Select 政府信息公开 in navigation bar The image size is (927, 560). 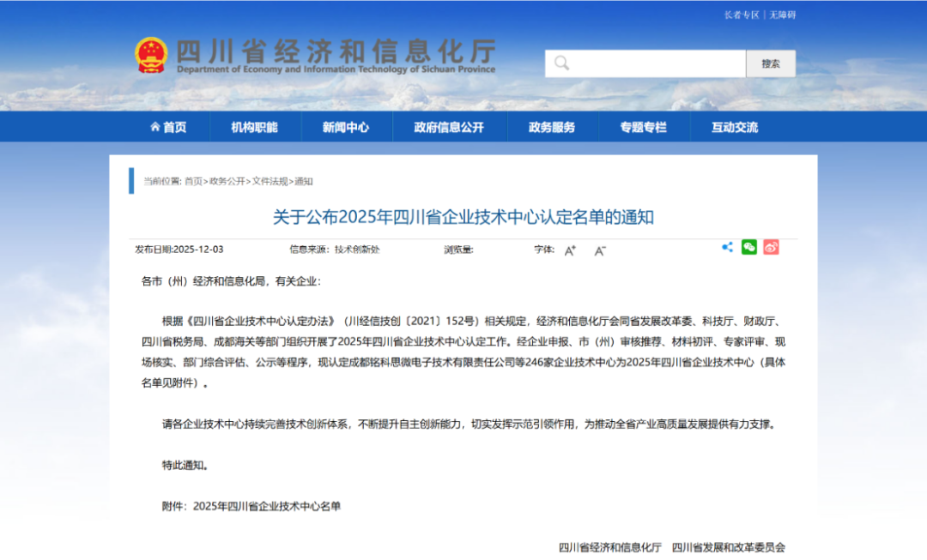coord(449,127)
